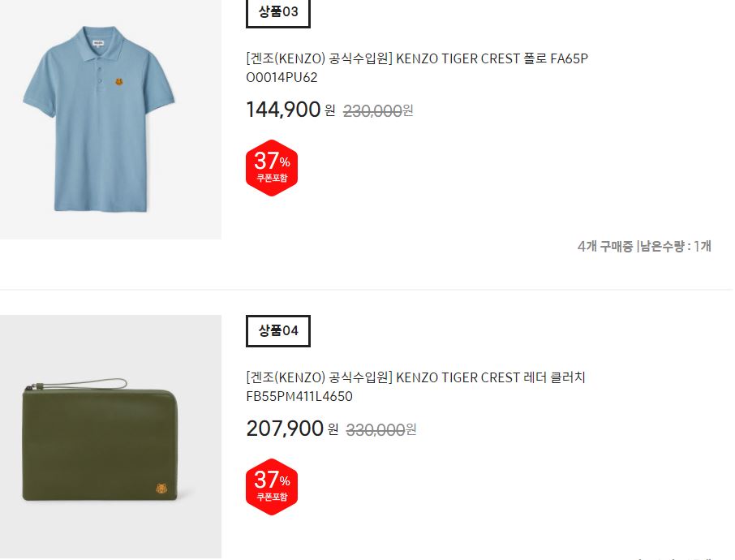Open KENZO TIGER CREST 레더 클러치 title
This screenshot has width=735, height=560.
416,387
